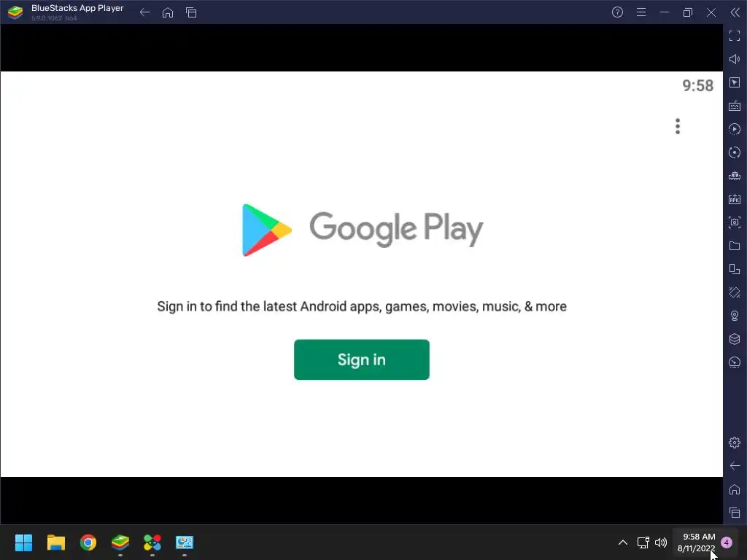The width and height of the screenshot is (747, 560).
Task: Click the multi-instance manager icon in sidebar
Action: [735, 269]
